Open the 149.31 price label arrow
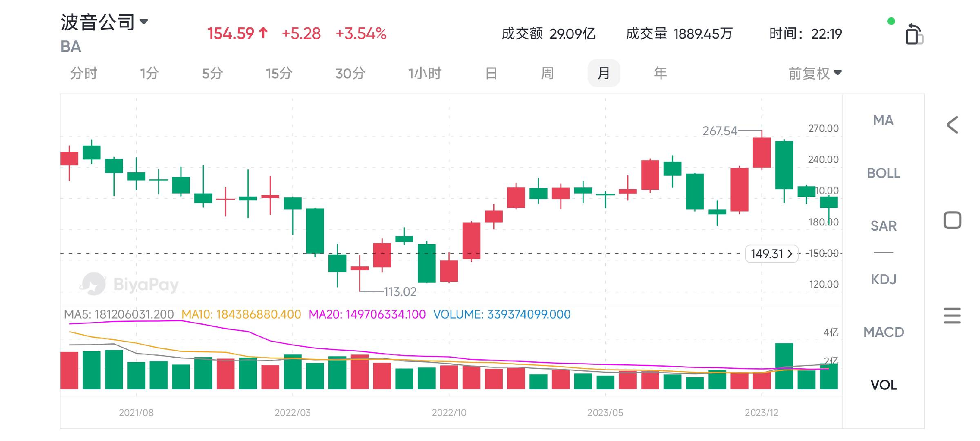 pos(771,254)
